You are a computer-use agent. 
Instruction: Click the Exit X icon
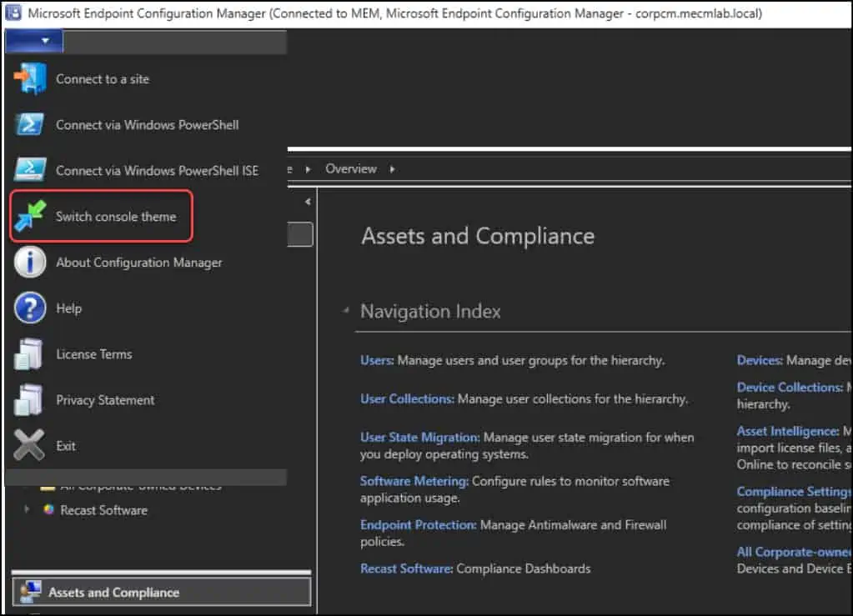pyautogui.click(x=29, y=445)
